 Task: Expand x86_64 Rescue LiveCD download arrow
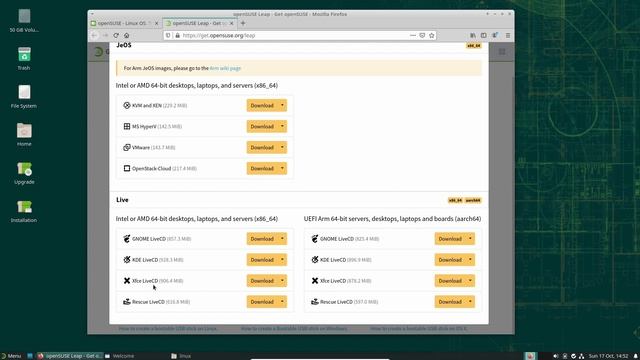[x=282, y=302]
